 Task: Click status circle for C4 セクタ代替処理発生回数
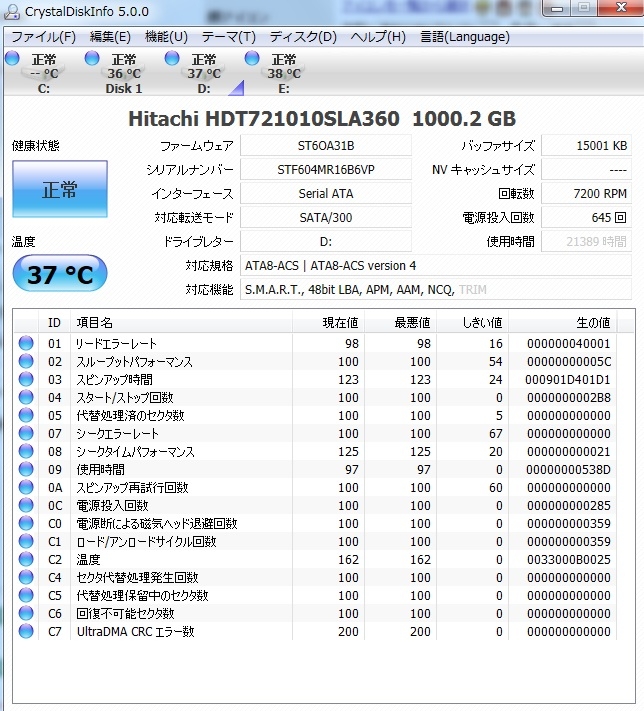click(x=26, y=577)
